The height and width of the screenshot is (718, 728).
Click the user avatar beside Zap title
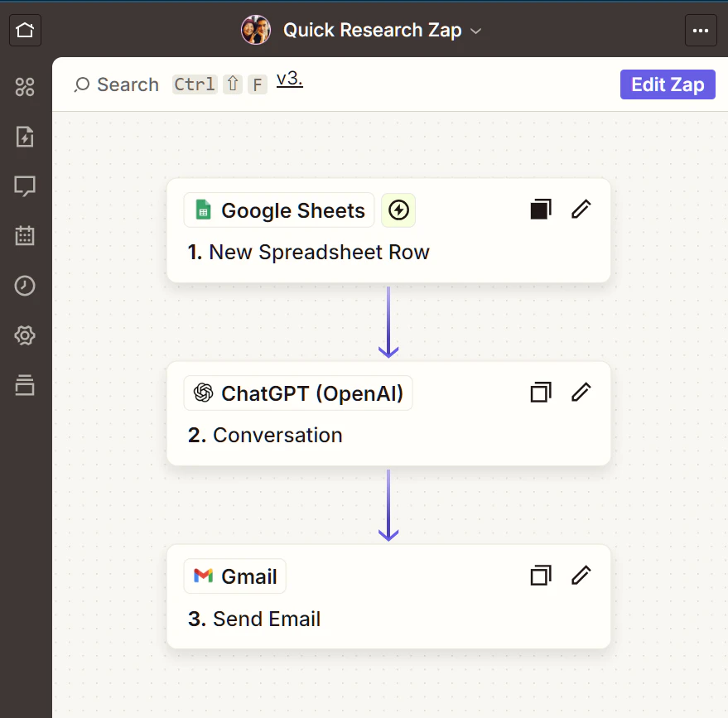point(256,30)
